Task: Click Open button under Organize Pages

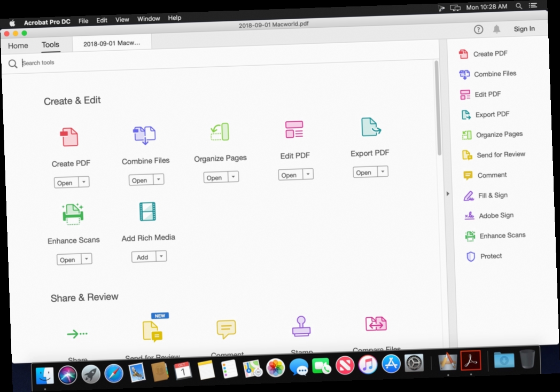Action: coord(216,177)
